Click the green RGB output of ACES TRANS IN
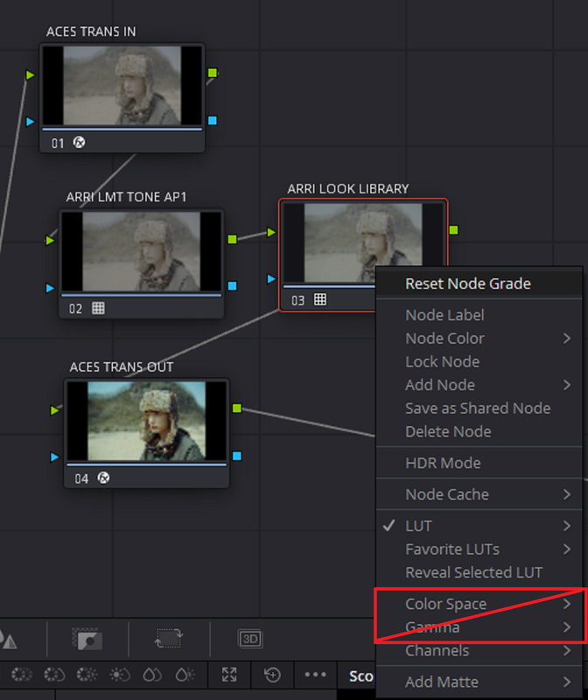 pyautogui.click(x=213, y=73)
